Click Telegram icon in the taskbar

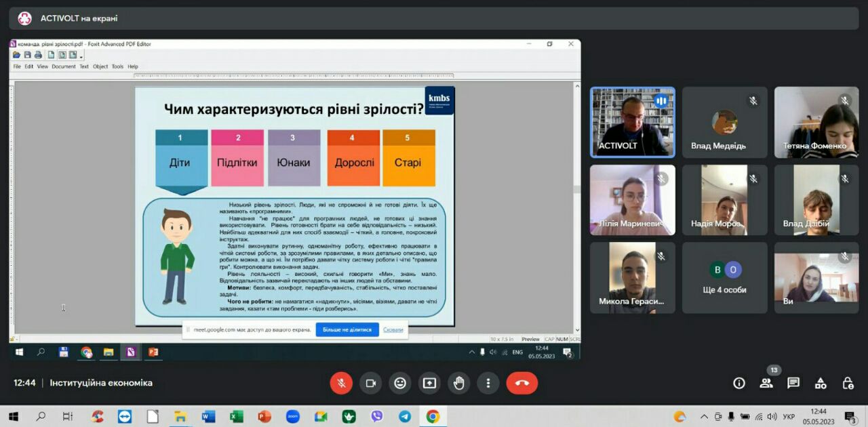(405, 416)
